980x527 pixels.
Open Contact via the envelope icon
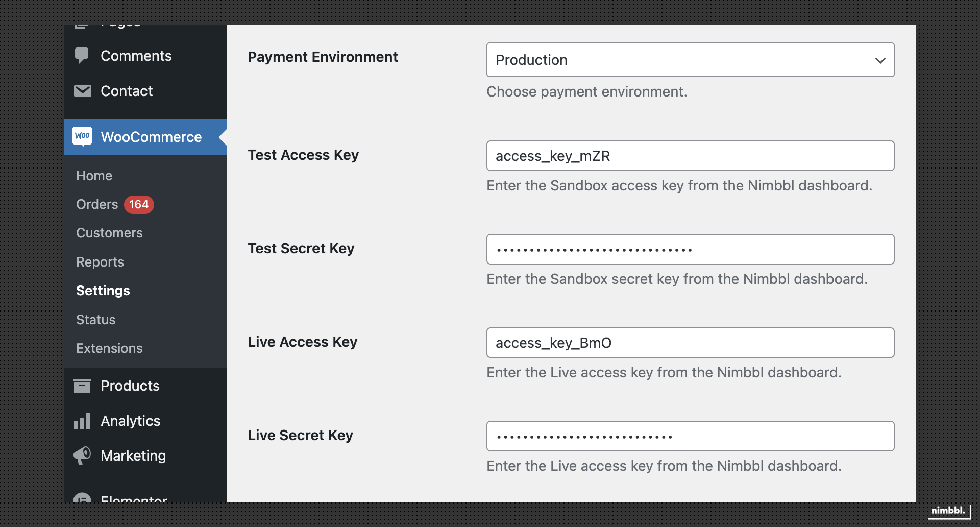click(x=83, y=91)
